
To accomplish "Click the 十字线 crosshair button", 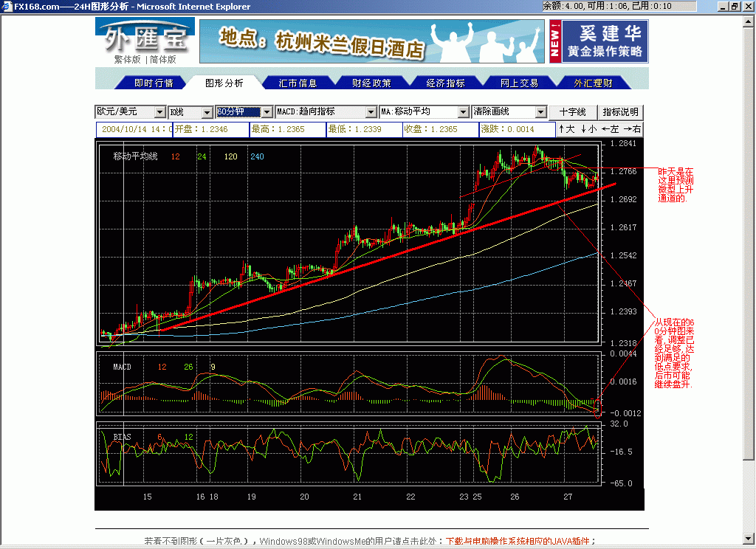I will (573, 112).
